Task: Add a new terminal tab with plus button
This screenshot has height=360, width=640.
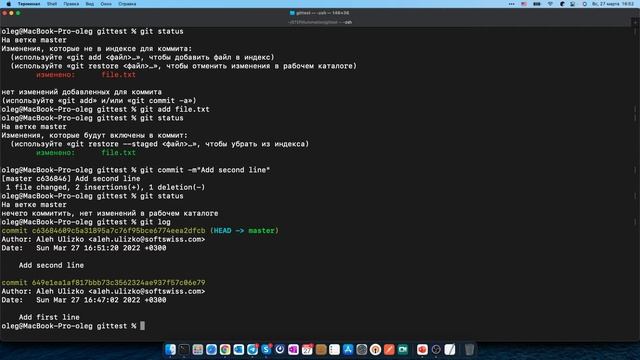Action: click(635, 22)
